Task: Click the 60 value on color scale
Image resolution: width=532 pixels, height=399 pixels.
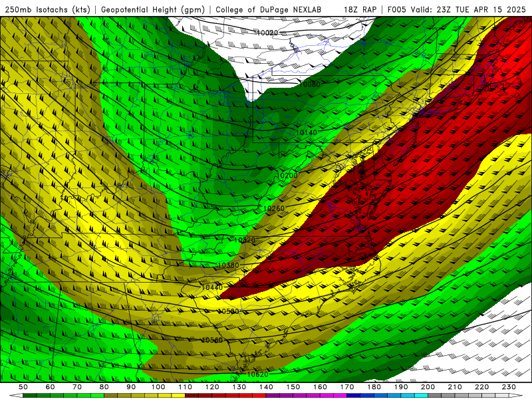Action: [x=51, y=387]
